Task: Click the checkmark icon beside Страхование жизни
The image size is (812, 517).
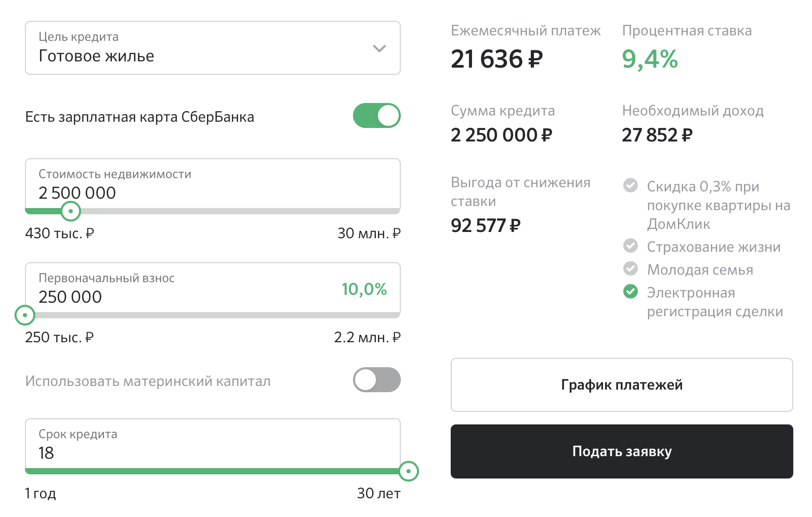Action: point(631,245)
